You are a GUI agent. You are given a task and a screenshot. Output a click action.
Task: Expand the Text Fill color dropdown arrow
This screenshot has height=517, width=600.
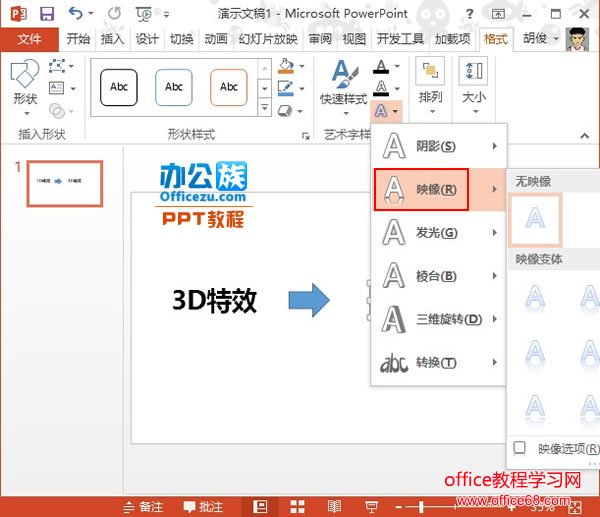397,67
